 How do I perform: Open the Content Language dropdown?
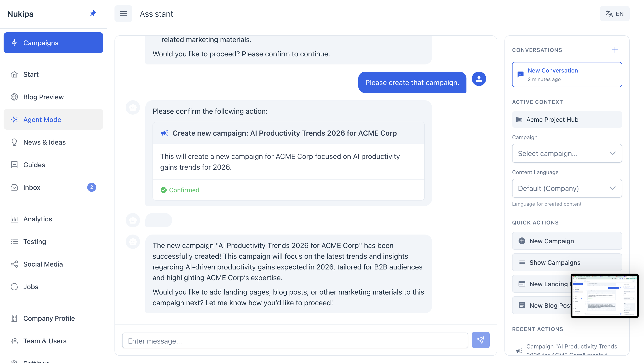(566, 188)
